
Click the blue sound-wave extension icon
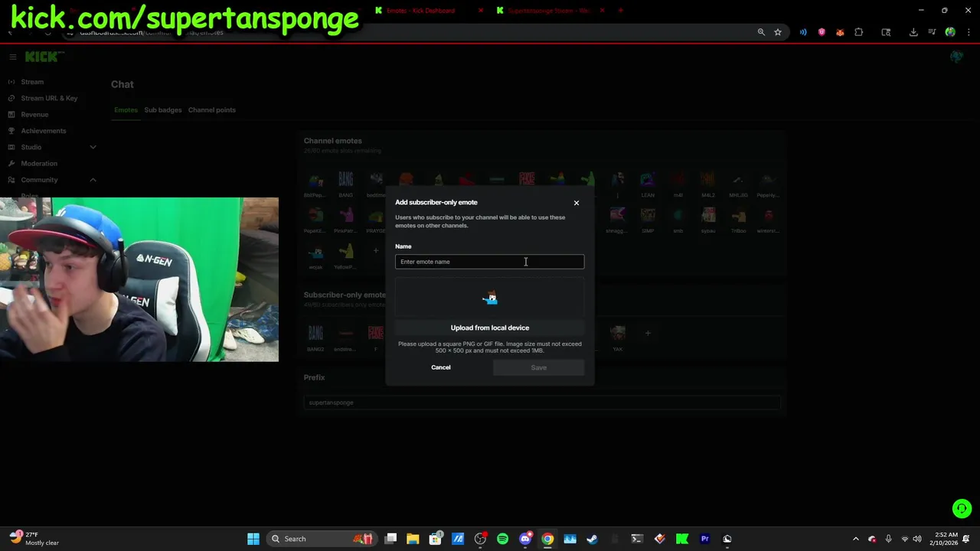click(x=803, y=32)
